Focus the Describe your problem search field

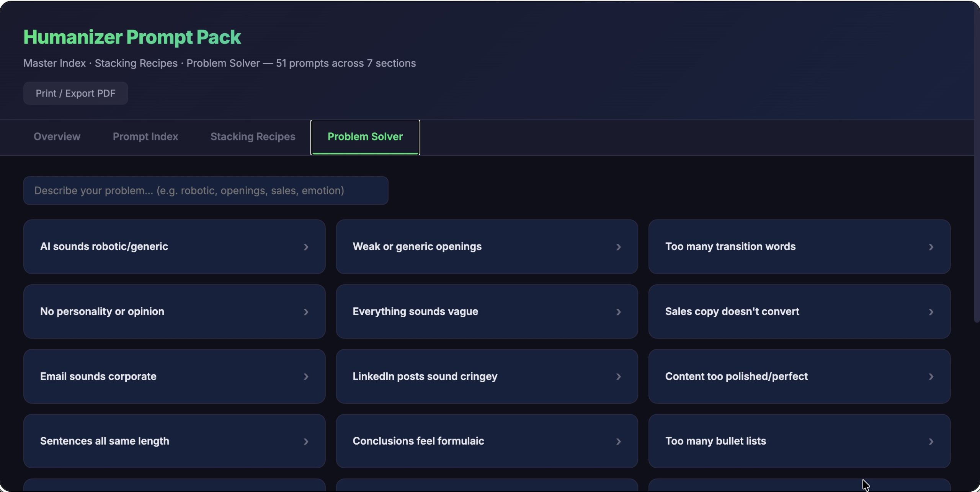point(206,191)
